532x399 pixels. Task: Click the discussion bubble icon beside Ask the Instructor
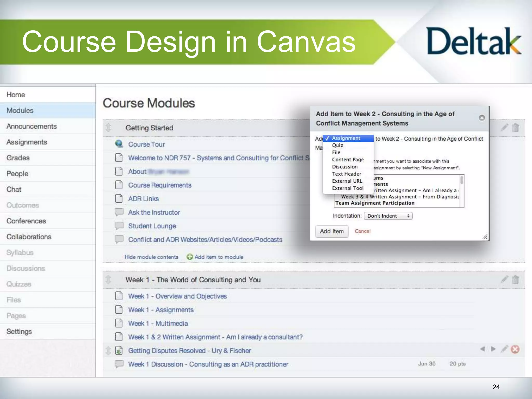(x=119, y=212)
